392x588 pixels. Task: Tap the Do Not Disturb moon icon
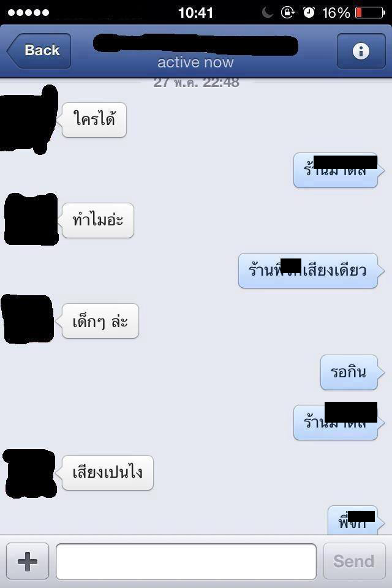[267, 12]
